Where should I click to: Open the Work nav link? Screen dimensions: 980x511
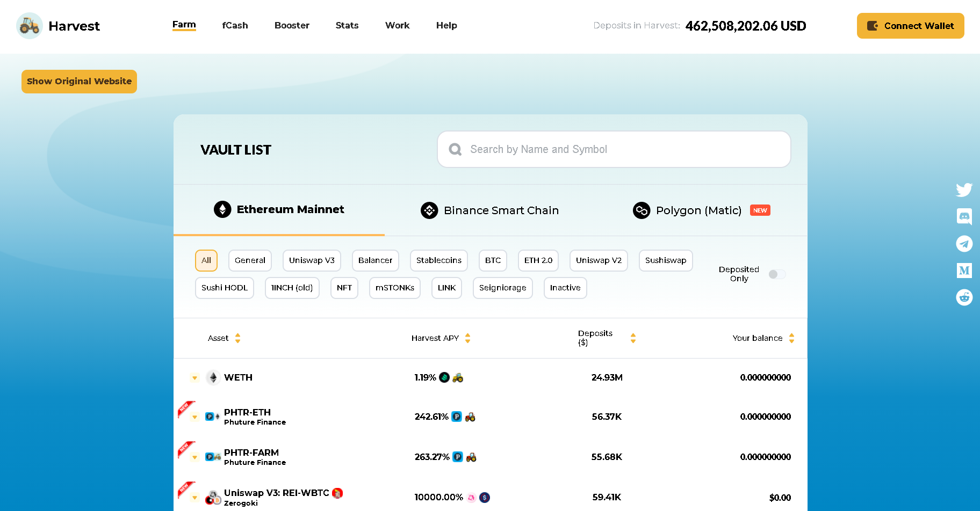coord(398,25)
